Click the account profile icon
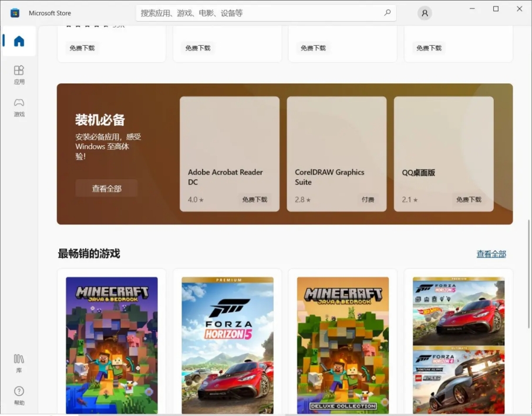Viewport: 532px width, 416px height. point(425,12)
